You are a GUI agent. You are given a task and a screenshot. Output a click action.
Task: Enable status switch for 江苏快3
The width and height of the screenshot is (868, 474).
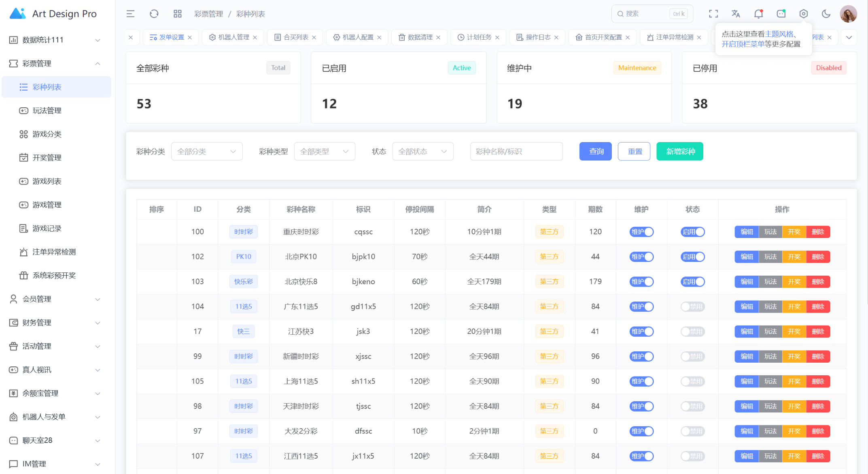[x=692, y=332]
